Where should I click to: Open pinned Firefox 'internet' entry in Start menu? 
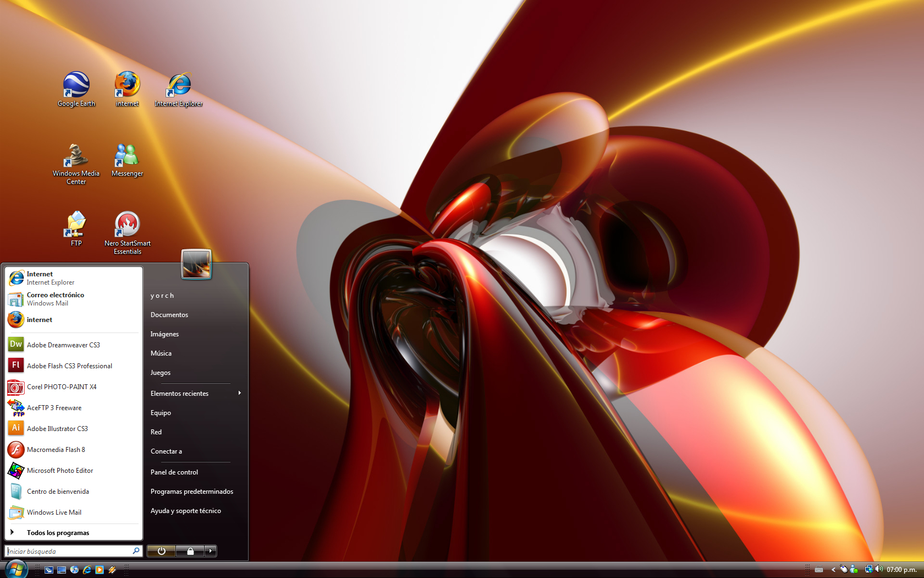pyautogui.click(x=74, y=319)
